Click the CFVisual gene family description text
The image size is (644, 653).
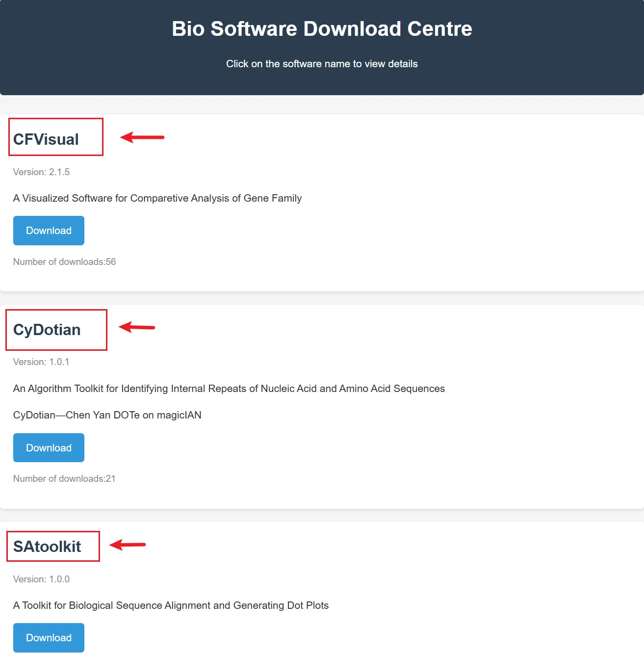coord(157,198)
